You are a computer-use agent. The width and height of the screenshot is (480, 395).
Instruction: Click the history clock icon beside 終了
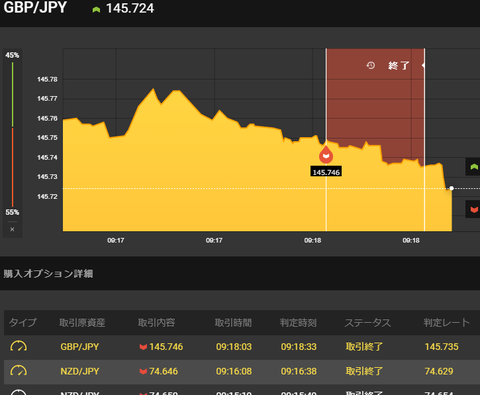(371, 65)
